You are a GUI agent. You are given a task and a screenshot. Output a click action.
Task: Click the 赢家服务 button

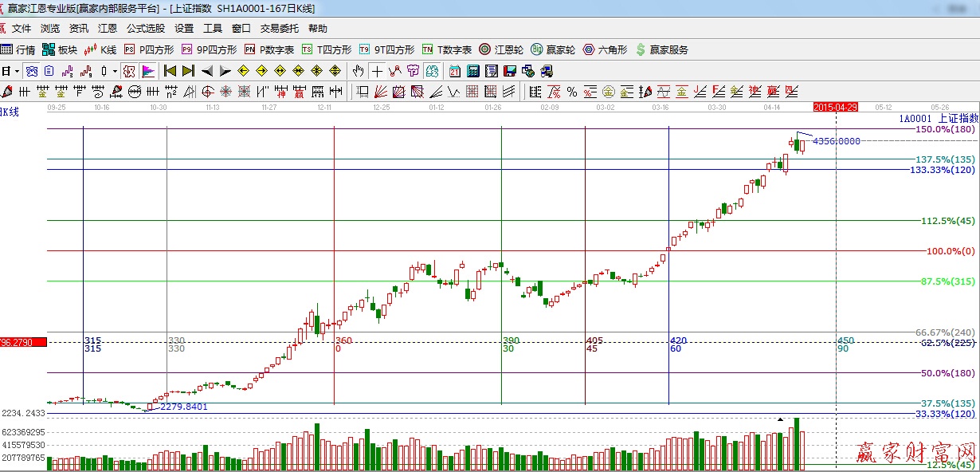click(661, 49)
